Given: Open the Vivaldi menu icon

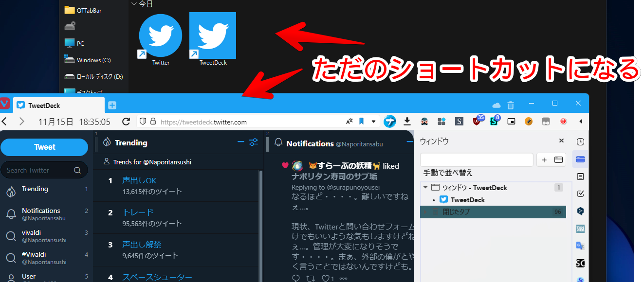Looking at the screenshot, I should [5, 104].
